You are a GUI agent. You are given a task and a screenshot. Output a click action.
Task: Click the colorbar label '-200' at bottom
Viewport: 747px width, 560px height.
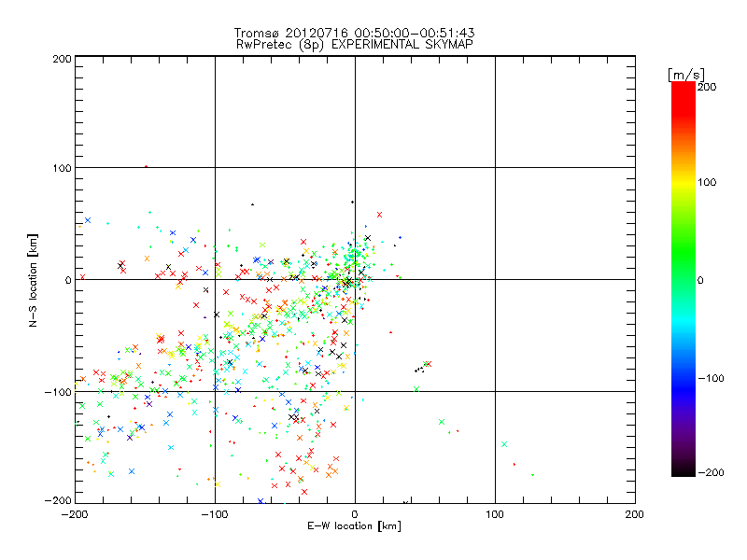click(x=711, y=472)
